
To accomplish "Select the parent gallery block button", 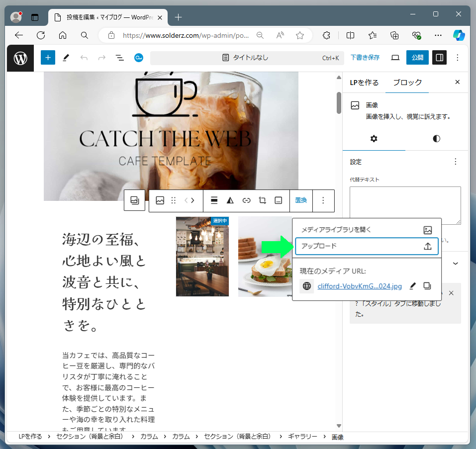I will pos(134,200).
